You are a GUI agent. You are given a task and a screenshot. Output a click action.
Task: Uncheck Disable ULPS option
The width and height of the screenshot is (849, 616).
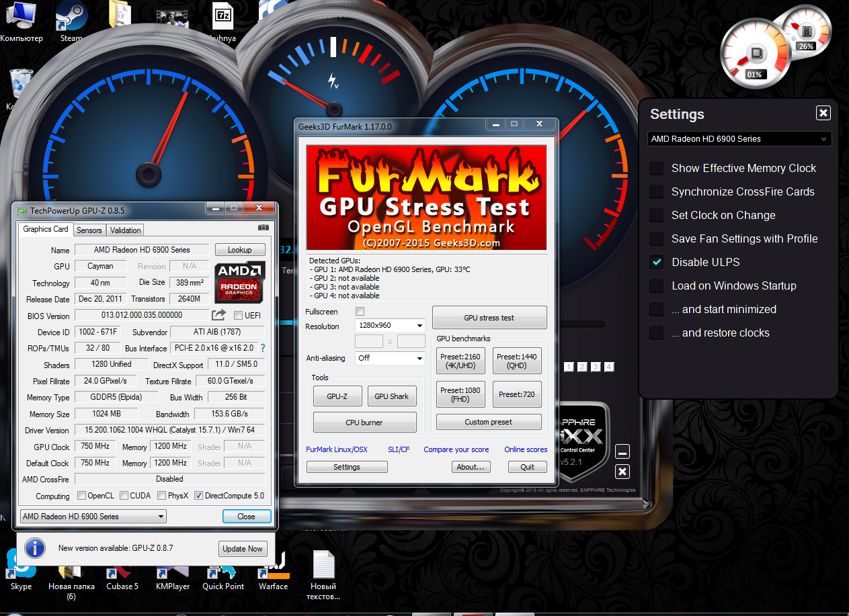[656, 263]
